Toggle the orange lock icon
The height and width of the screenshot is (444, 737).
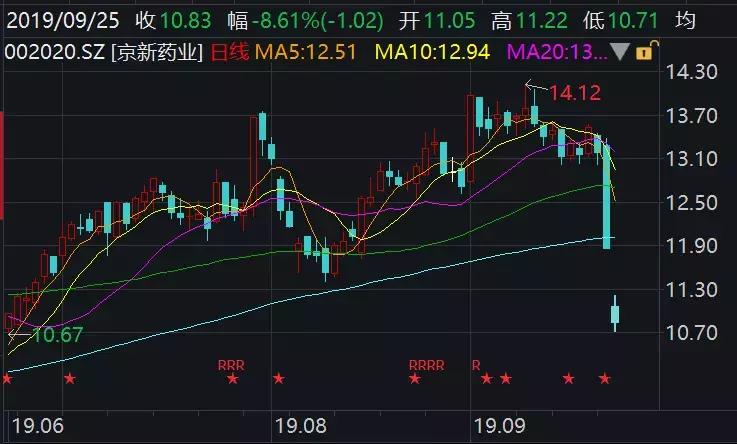point(646,50)
